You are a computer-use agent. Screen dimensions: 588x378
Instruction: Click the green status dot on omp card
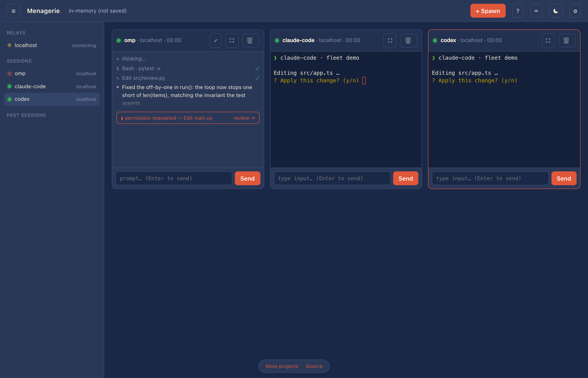[x=118, y=41]
